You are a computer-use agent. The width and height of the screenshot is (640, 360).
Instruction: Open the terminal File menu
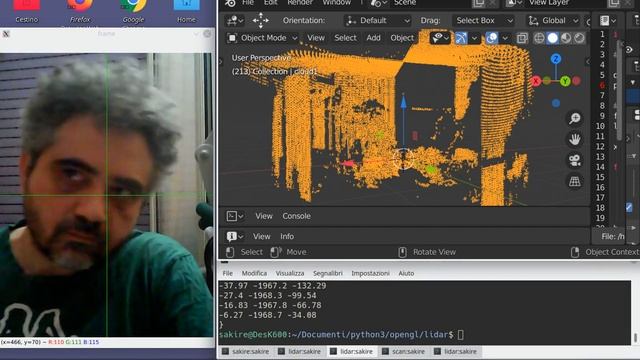click(228, 273)
